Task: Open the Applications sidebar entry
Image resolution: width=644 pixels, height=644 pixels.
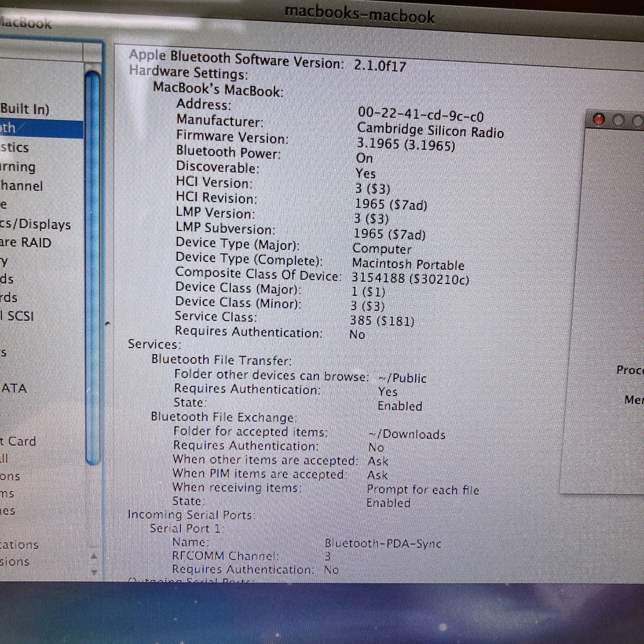Action: (x=19, y=545)
